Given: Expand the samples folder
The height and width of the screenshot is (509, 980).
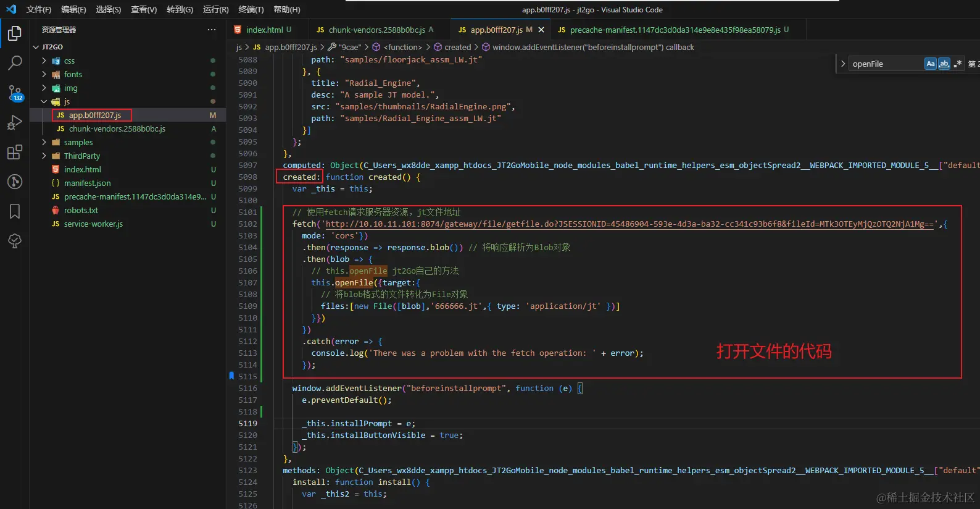Looking at the screenshot, I should (44, 142).
